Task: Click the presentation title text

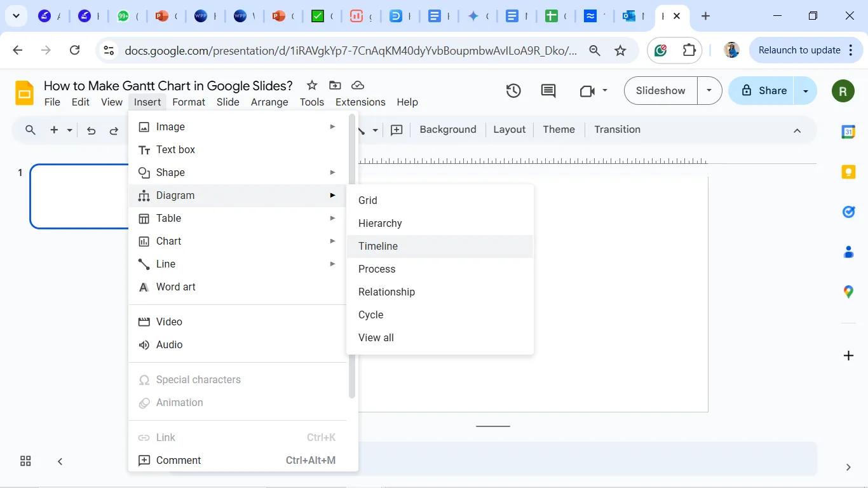Action: (x=168, y=86)
